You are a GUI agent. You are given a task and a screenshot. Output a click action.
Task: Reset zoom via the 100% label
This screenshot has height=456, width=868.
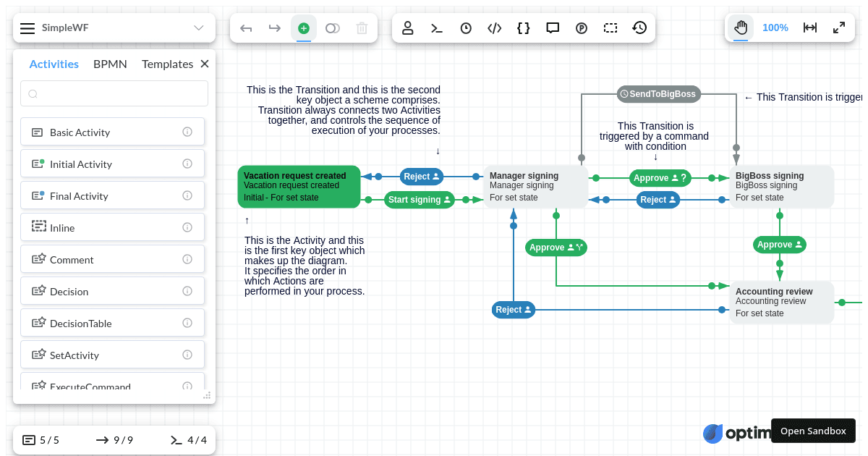pos(775,28)
